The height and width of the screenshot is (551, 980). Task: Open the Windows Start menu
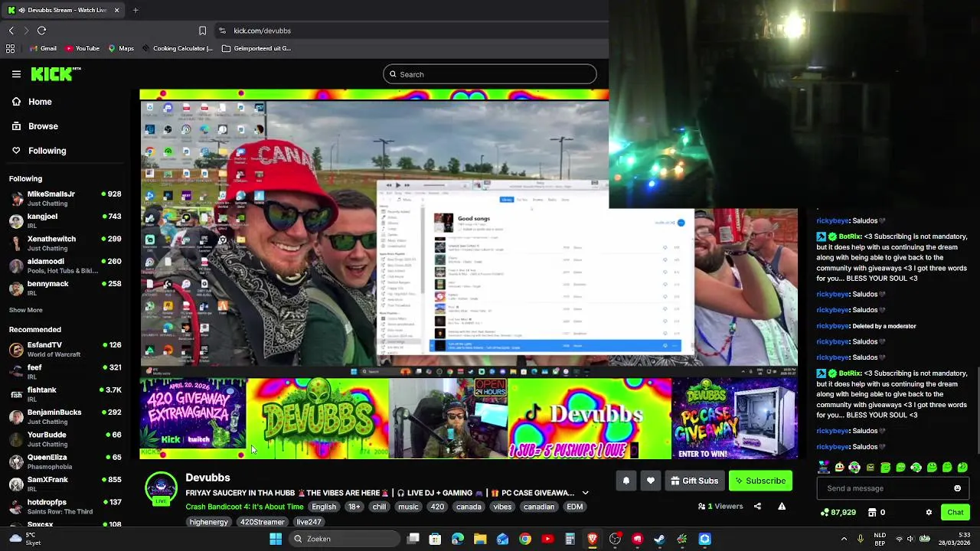276,539
